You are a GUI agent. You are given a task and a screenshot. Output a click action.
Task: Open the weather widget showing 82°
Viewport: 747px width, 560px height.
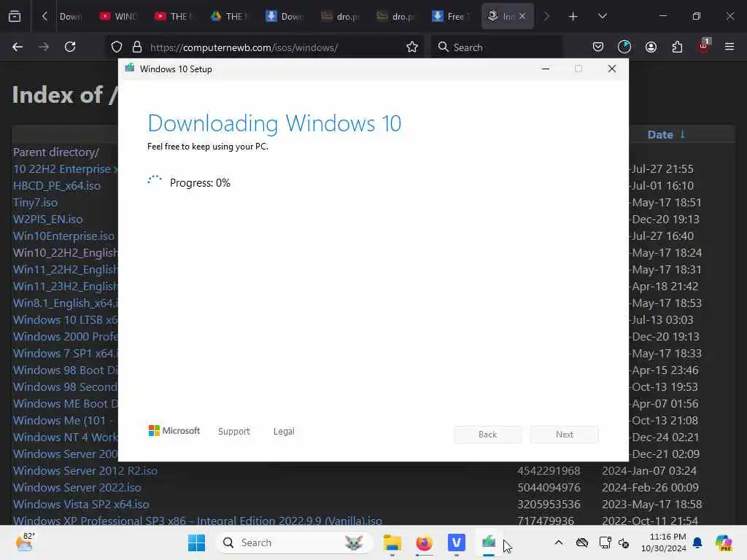pos(25,542)
